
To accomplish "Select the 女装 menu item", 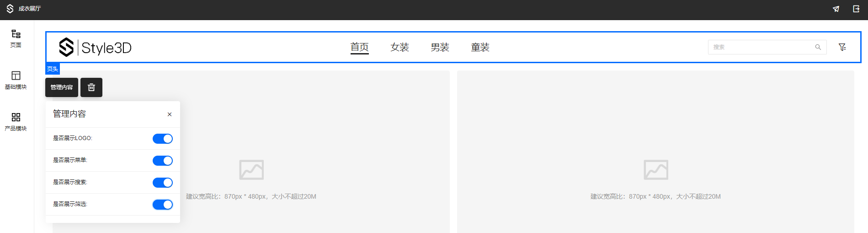I will coord(399,47).
